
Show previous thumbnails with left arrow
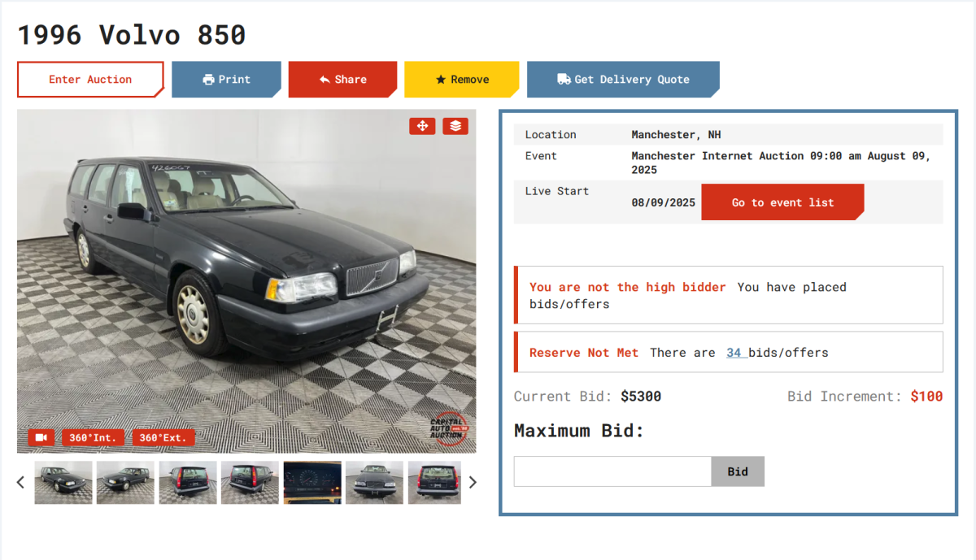[x=21, y=482]
